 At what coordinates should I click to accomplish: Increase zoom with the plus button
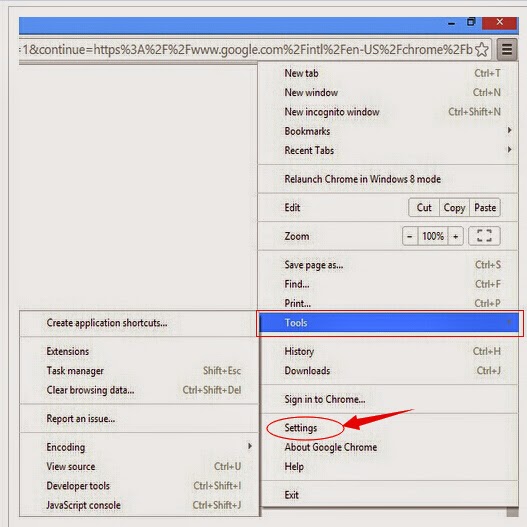455,236
